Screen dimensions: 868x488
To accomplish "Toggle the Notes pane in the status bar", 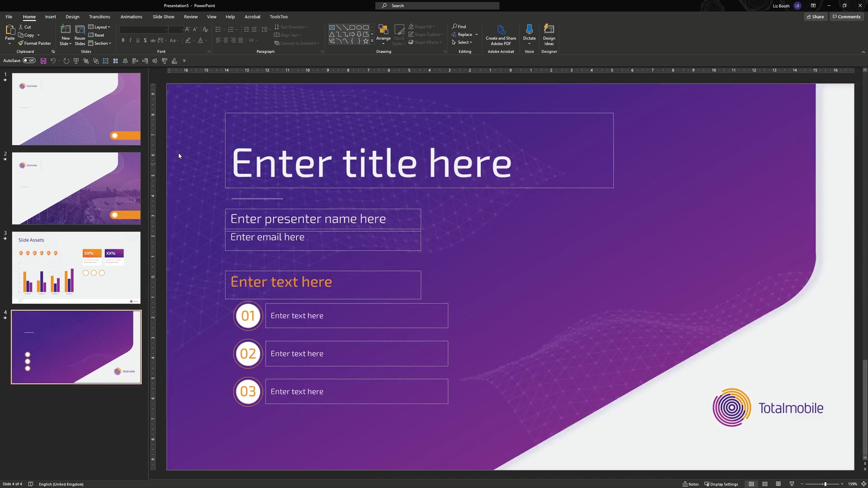I will [x=690, y=484].
